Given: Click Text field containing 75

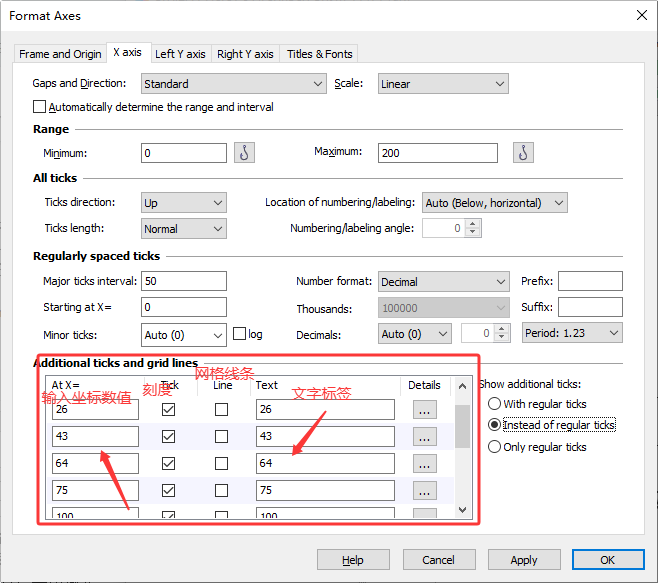Looking at the screenshot, I should [325, 490].
